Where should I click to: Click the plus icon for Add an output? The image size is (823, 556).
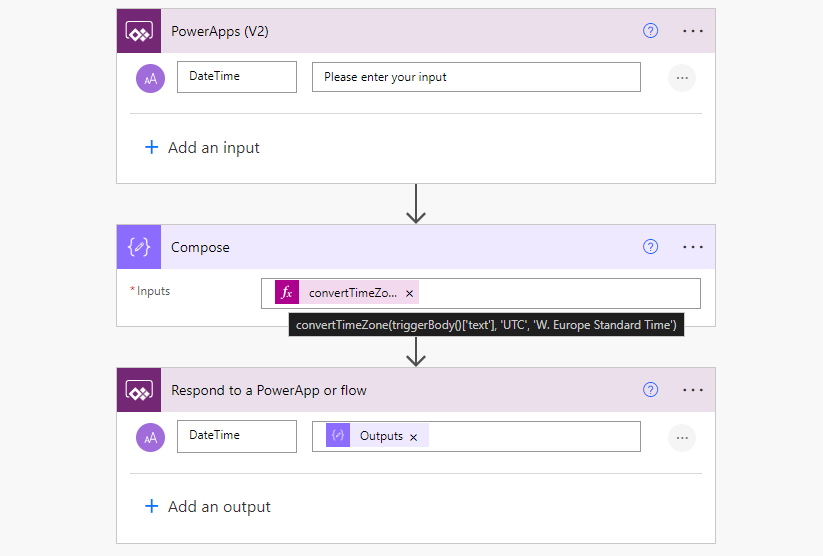coord(151,506)
